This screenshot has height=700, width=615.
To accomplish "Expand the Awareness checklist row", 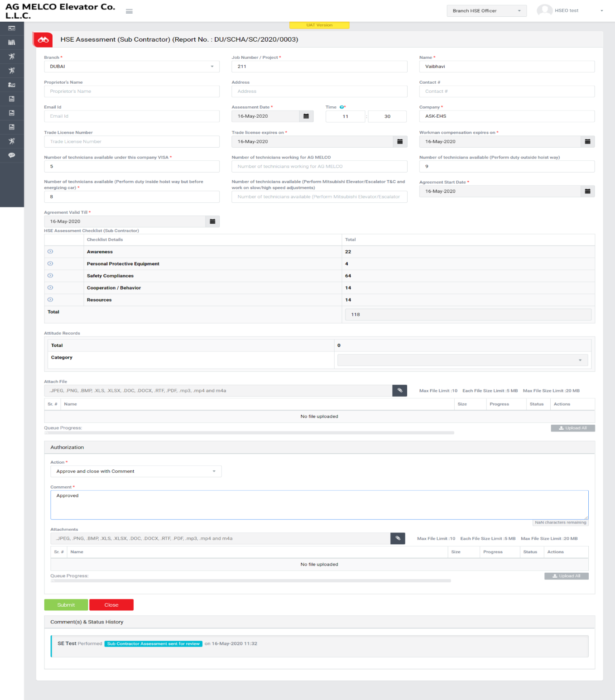I will (x=50, y=251).
